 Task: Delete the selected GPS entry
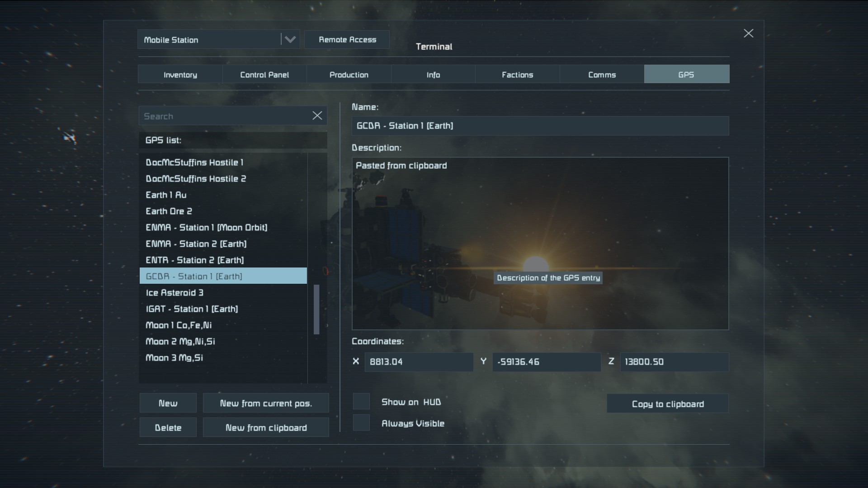pyautogui.click(x=168, y=427)
